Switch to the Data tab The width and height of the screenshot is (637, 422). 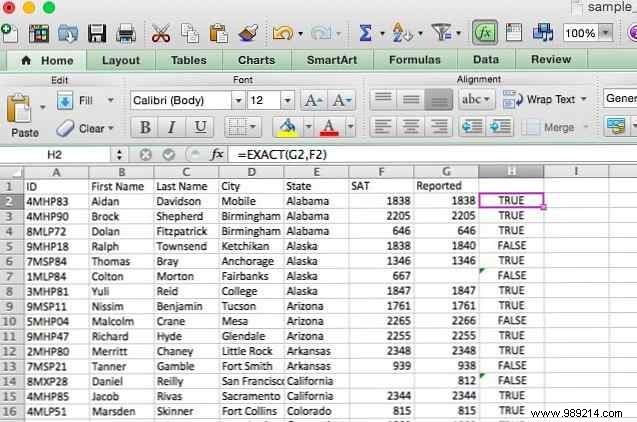coord(486,60)
